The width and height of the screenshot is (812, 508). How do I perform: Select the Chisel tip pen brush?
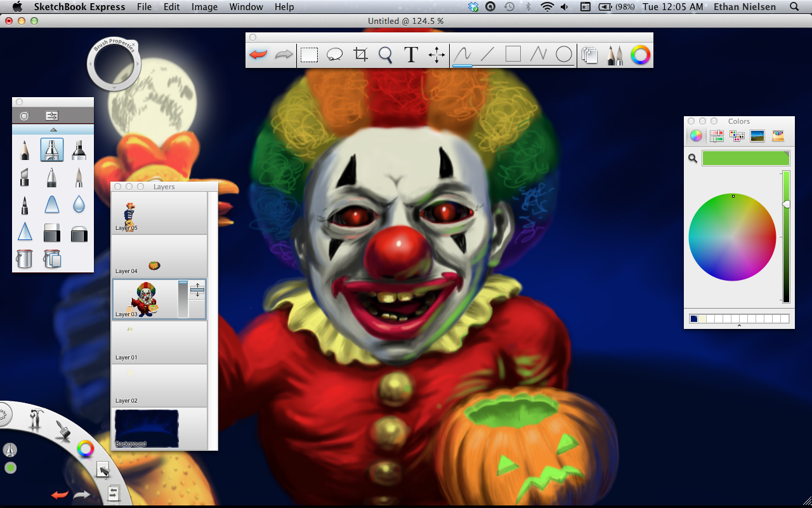(24, 177)
